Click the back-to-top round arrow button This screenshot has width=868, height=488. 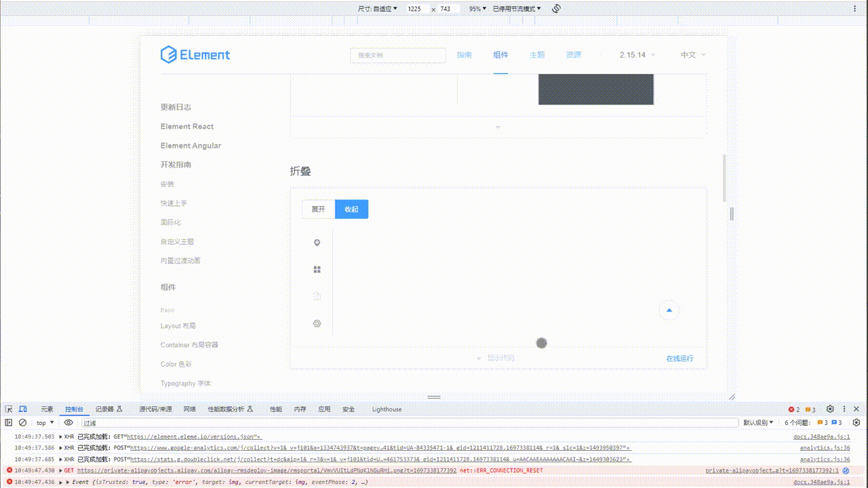pyautogui.click(x=669, y=310)
